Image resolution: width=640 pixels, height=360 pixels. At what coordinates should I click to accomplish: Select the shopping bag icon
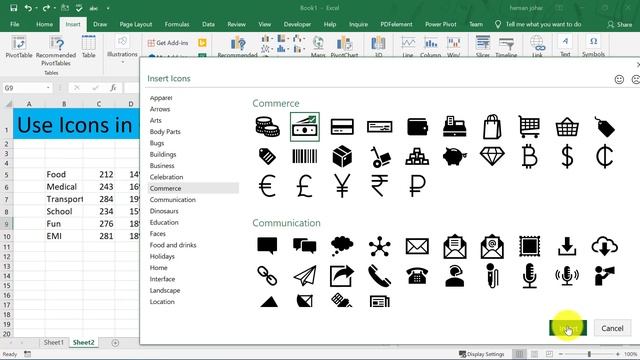coord(492,127)
